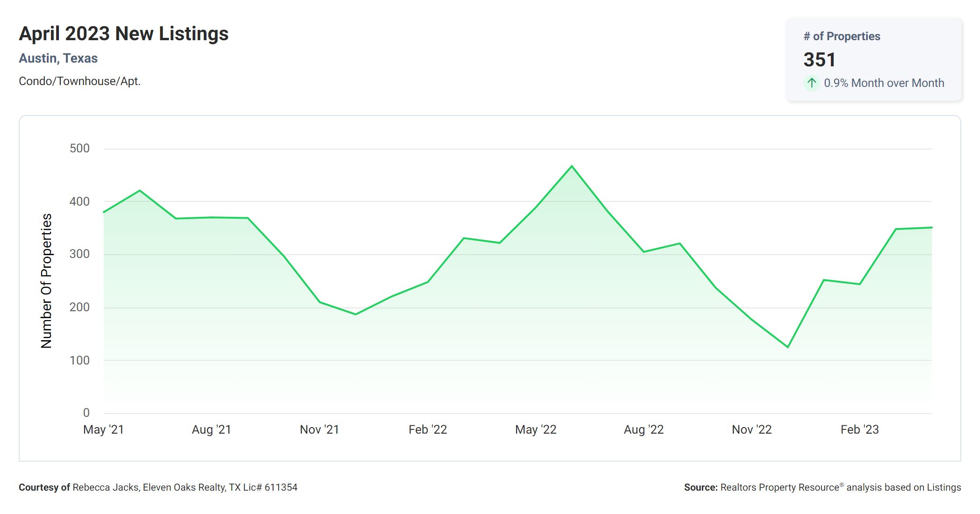Click the Nov '22 axis label

click(752, 429)
